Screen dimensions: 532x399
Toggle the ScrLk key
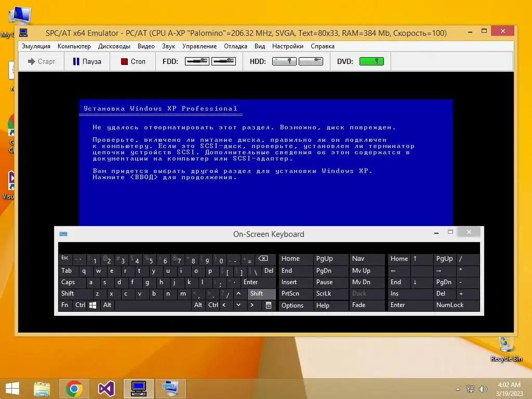tap(331, 294)
